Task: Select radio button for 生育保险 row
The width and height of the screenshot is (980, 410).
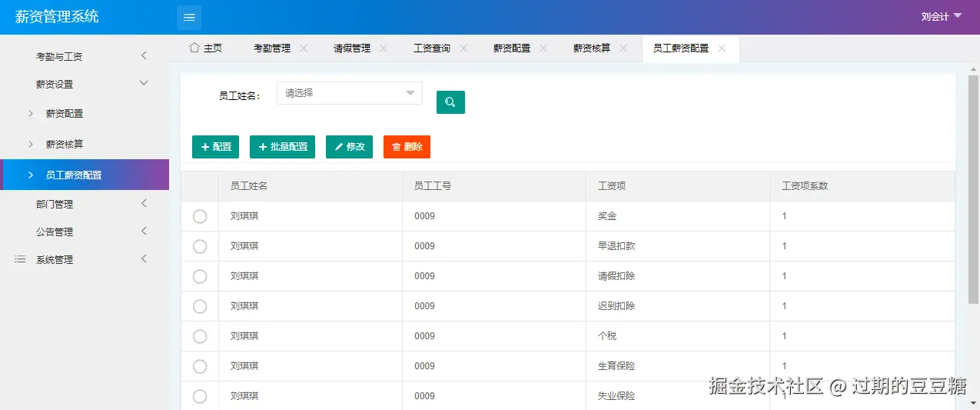Action: [200, 366]
